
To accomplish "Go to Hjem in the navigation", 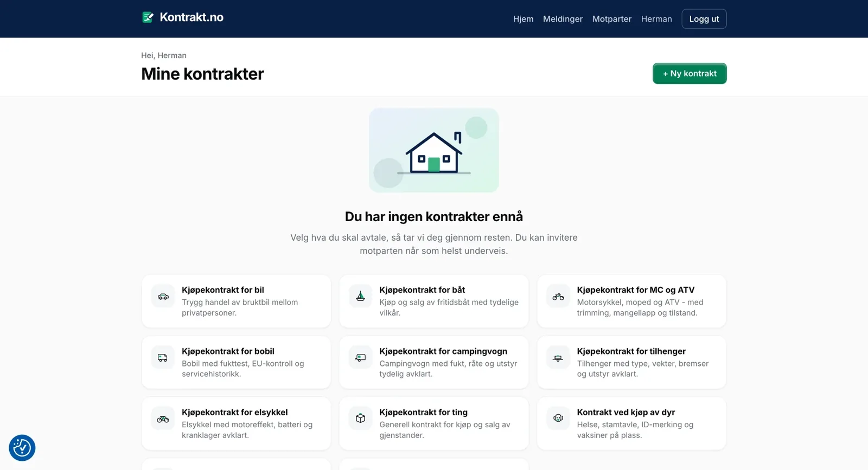I will tap(523, 19).
